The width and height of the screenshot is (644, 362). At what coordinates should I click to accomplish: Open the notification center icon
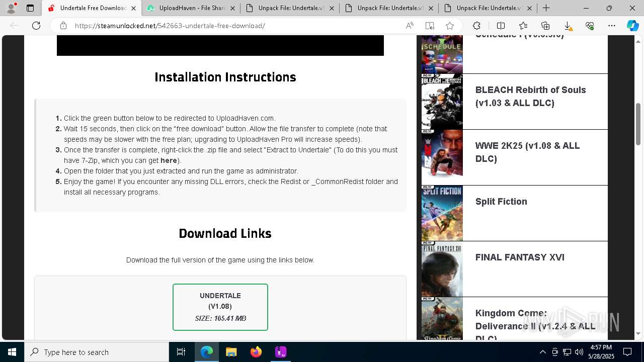click(x=627, y=352)
